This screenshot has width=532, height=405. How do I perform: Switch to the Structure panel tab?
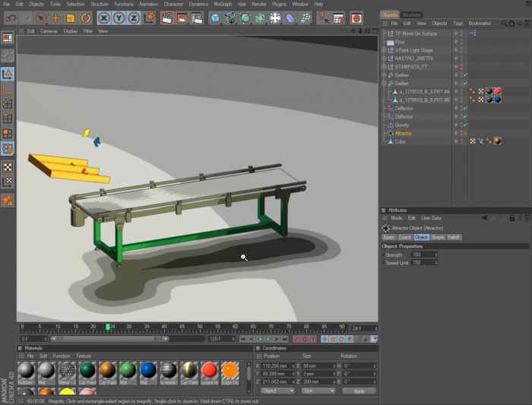[x=411, y=15]
